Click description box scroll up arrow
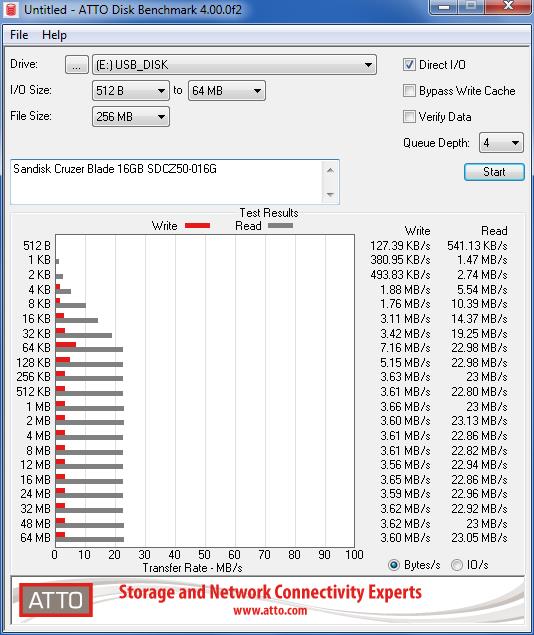 click(x=330, y=170)
